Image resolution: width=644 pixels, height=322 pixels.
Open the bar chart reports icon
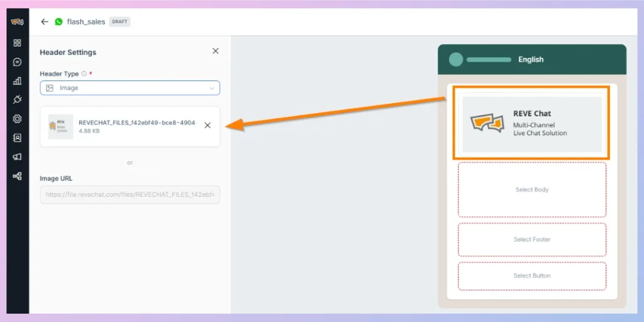click(17, 81)
